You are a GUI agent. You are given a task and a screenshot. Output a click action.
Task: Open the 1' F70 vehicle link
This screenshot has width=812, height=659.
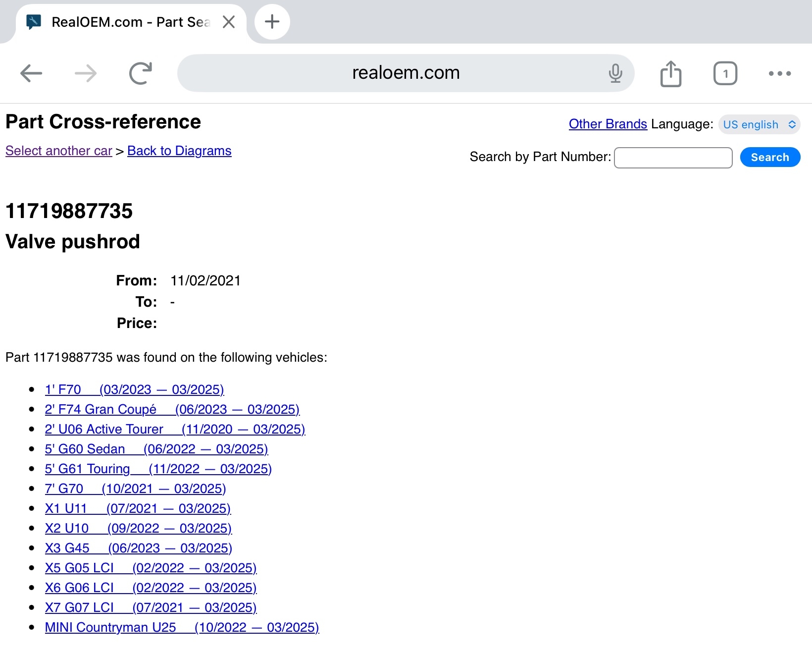134,389
